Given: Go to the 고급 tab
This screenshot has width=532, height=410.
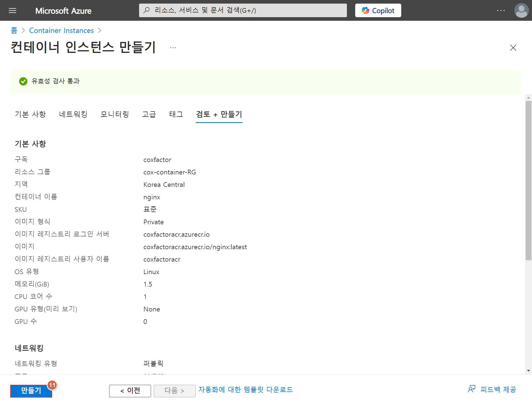Looking at the screenshot, I should 149,114.
